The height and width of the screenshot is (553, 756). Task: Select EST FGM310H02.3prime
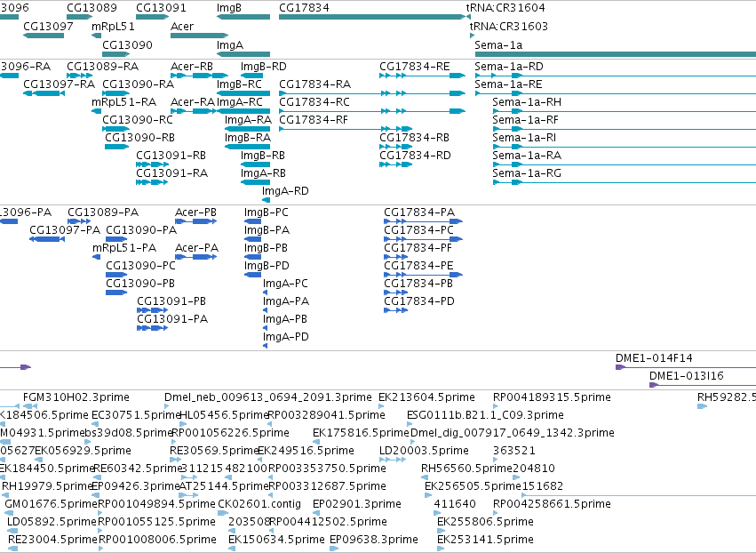(76, 397)
